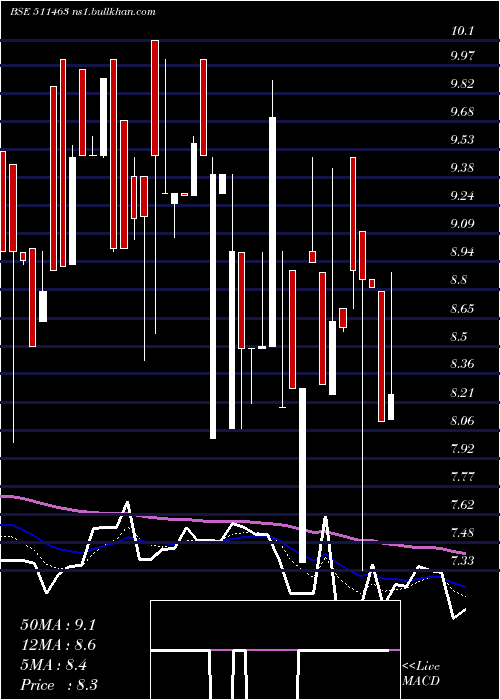This screenshot has width=500, height=700.
Task: Click the 8.5 price axis label
Action: (x=459, y=336)
